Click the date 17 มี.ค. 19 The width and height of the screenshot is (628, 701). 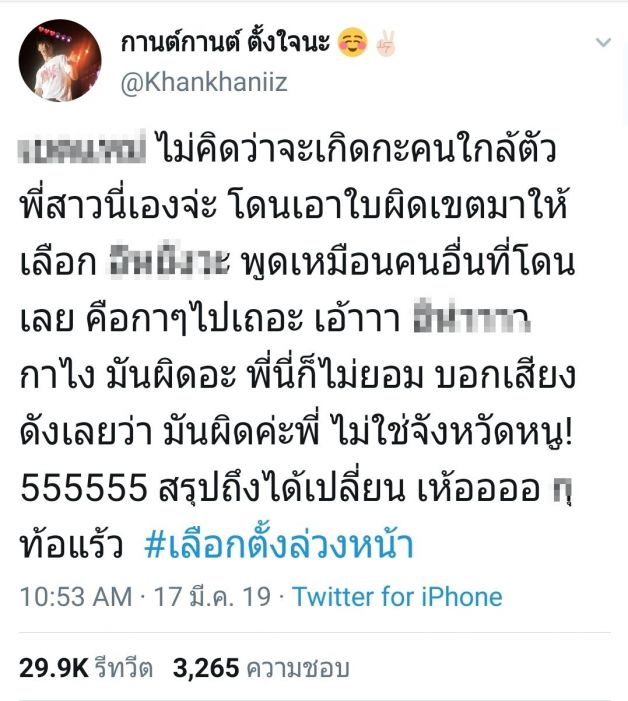pos(212,596)
